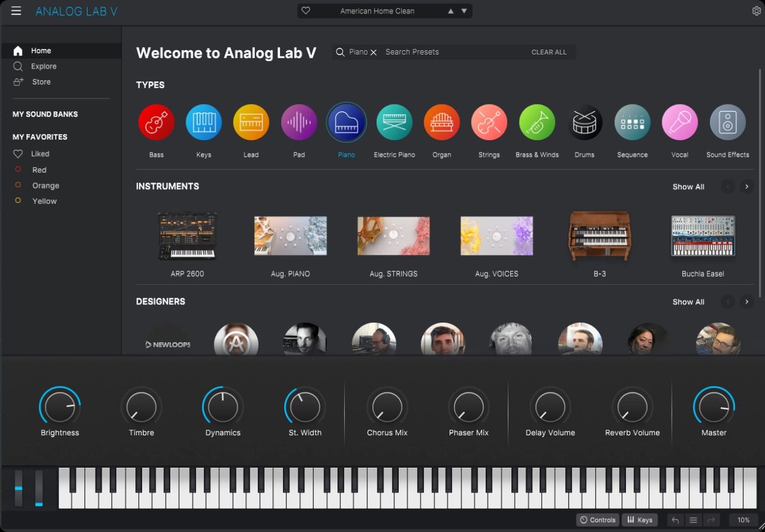Load next preset with down arrow

pyautogui.click(x=464, y=11)
